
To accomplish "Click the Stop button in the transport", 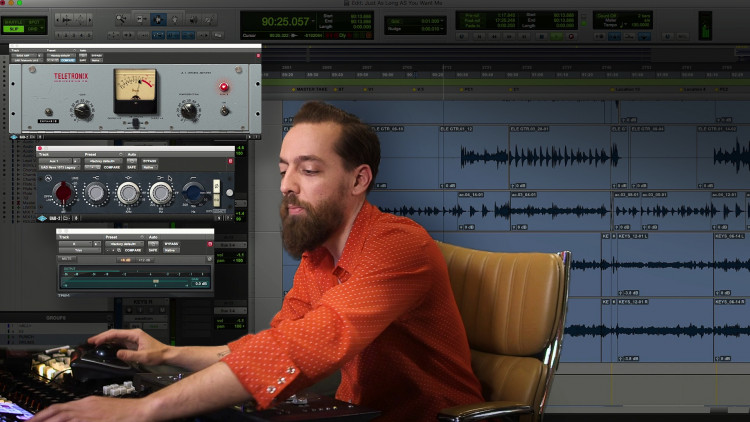I will (x=541, y=36).
